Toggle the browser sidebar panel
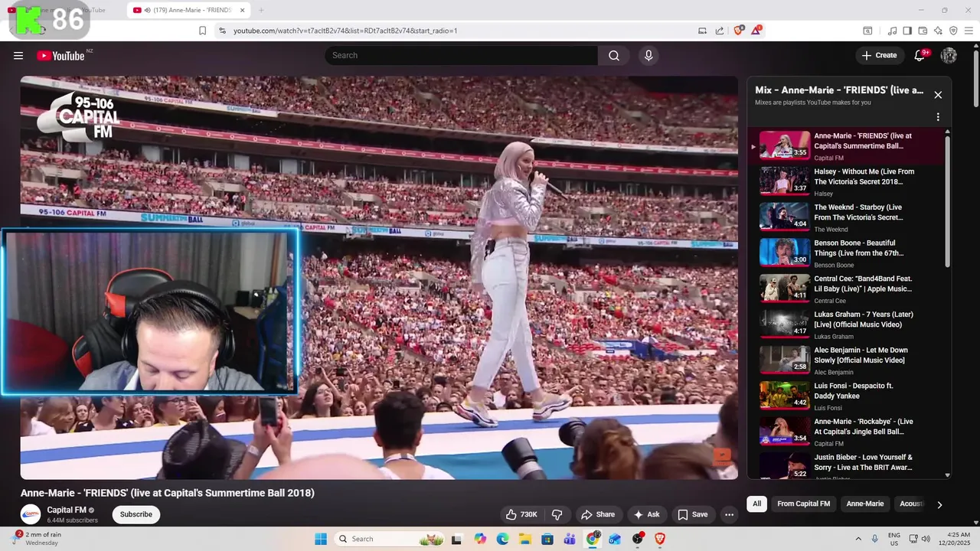 point(907,31)
